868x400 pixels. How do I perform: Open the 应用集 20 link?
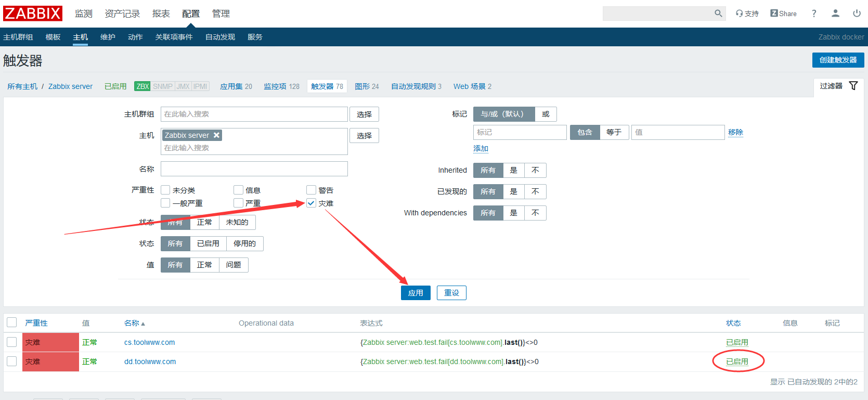(x=236, y=86)
